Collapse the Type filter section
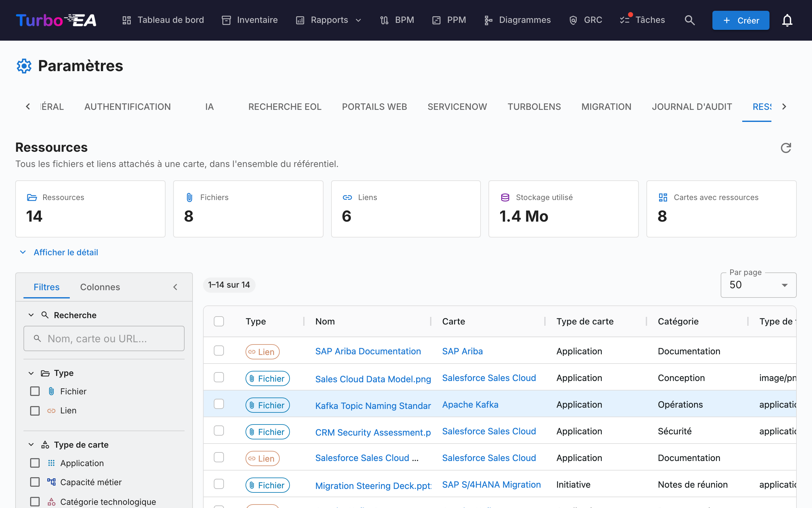The width and height of the screenshot is (812, 508). pos(31,373)
